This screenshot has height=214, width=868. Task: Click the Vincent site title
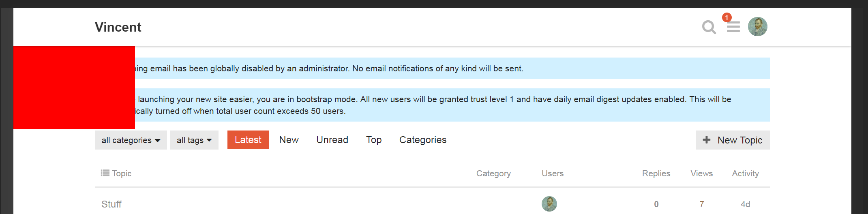(x=118, y=27)
